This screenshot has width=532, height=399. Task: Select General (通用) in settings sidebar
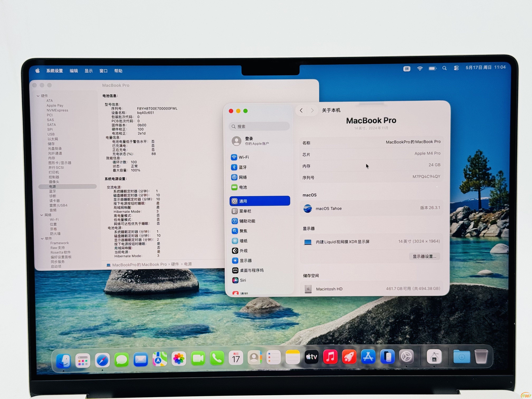(x=260, y=201)
